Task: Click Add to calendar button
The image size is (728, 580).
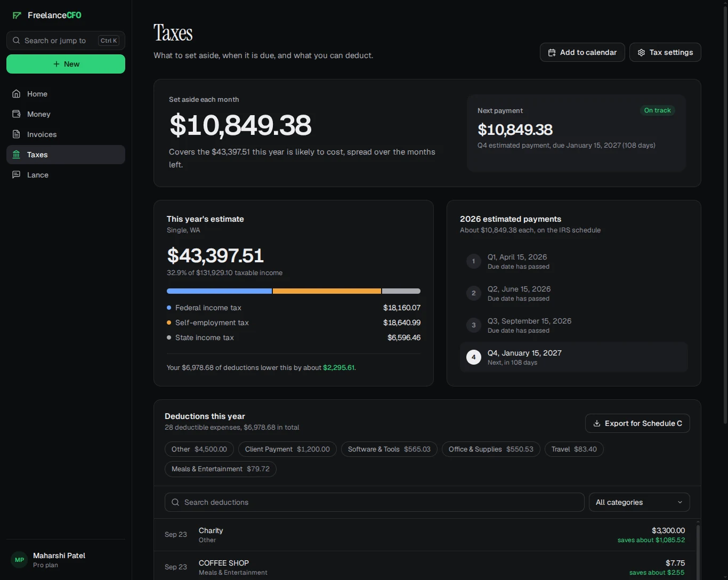Action: pos(583,52)
